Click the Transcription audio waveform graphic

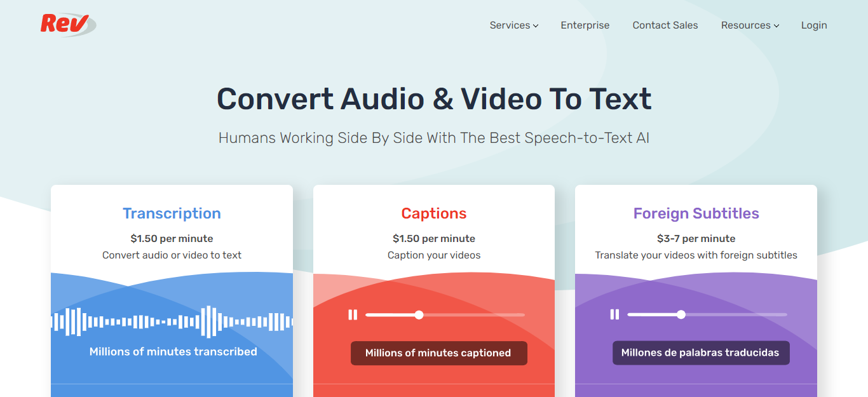tap(172, 322)
